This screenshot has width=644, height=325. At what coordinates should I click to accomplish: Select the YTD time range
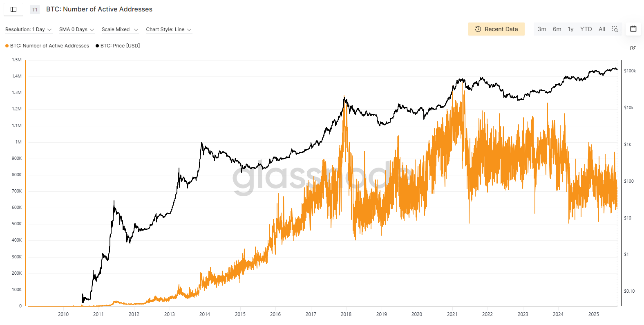click(x=586, y=29)
